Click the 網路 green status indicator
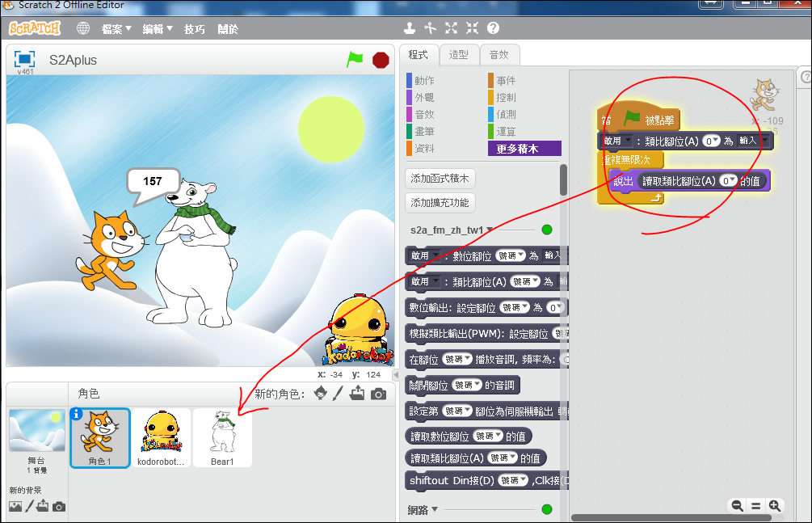Viewport: 812px width, 523px height. point(547,509)
